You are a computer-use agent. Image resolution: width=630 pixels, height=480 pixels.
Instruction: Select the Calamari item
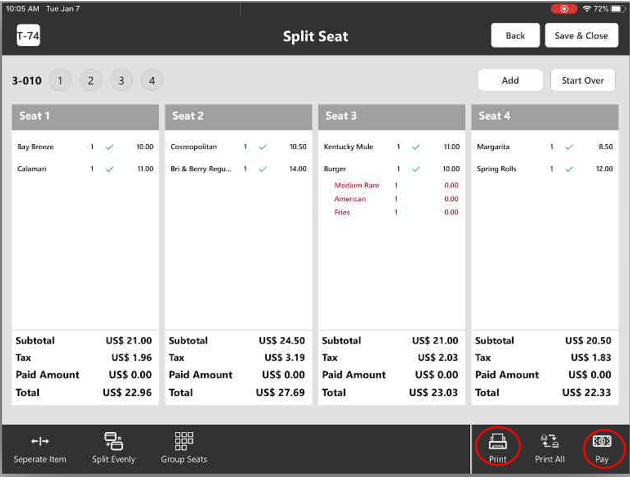click(85, 169)
